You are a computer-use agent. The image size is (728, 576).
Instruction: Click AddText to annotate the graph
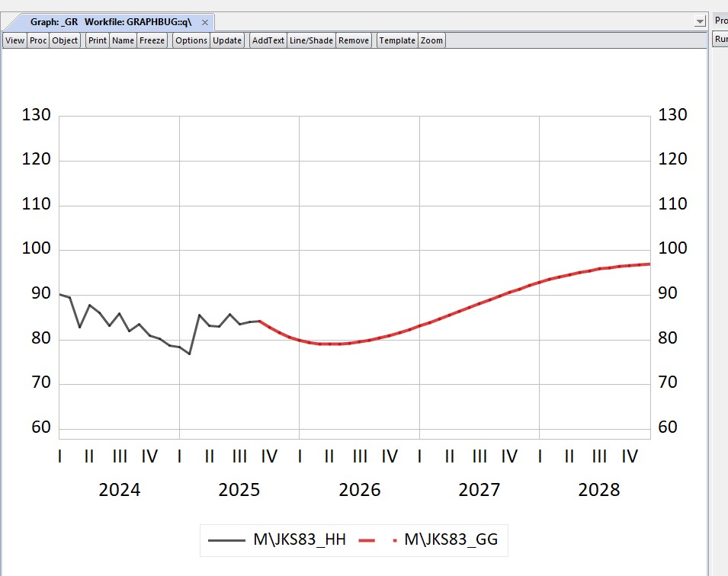[x=268, y=40]
